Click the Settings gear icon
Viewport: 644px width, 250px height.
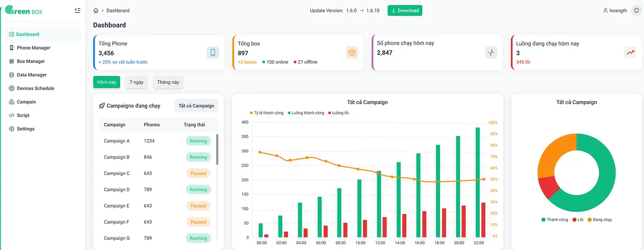click(12, 129)
